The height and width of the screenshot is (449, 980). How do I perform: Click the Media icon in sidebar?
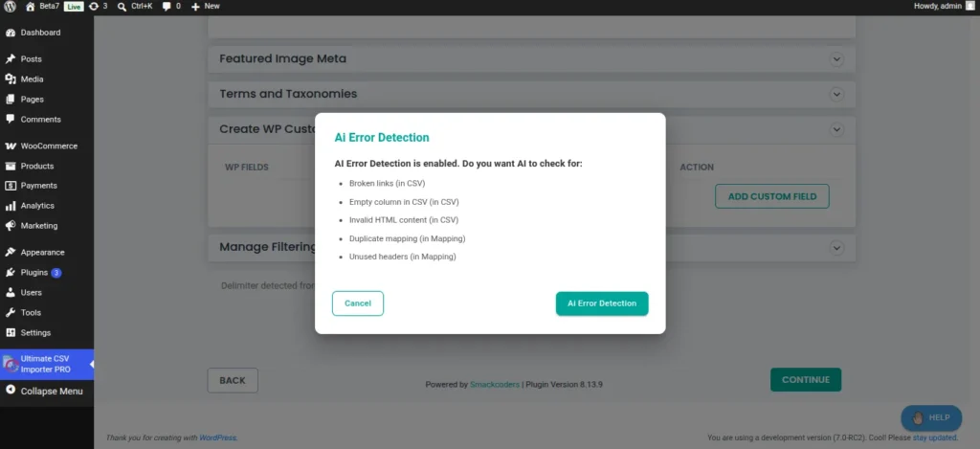pyautogui.click(x=10, y=79)
